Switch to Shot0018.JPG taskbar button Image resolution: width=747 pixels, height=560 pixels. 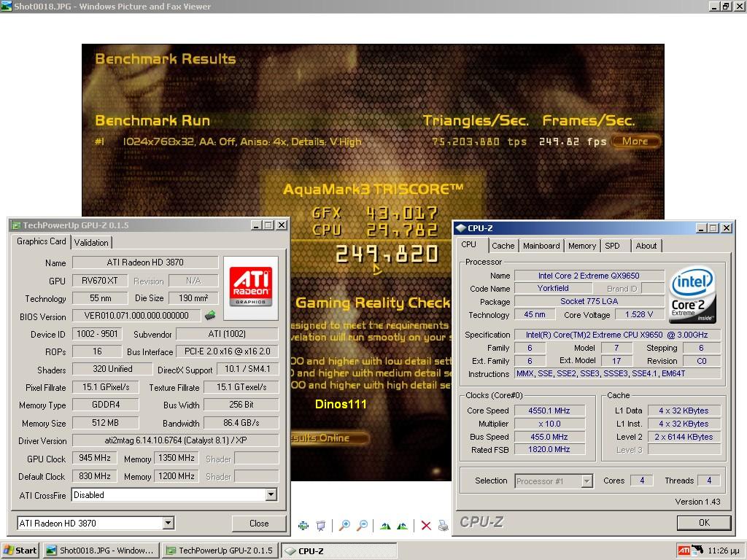(x=99, y=551)
